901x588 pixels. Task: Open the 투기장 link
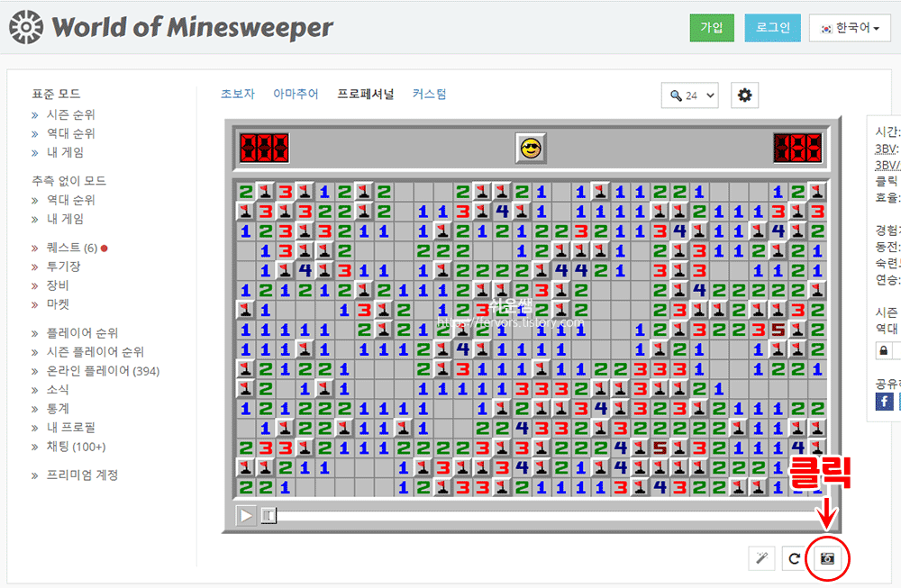[x=63, y=267]
